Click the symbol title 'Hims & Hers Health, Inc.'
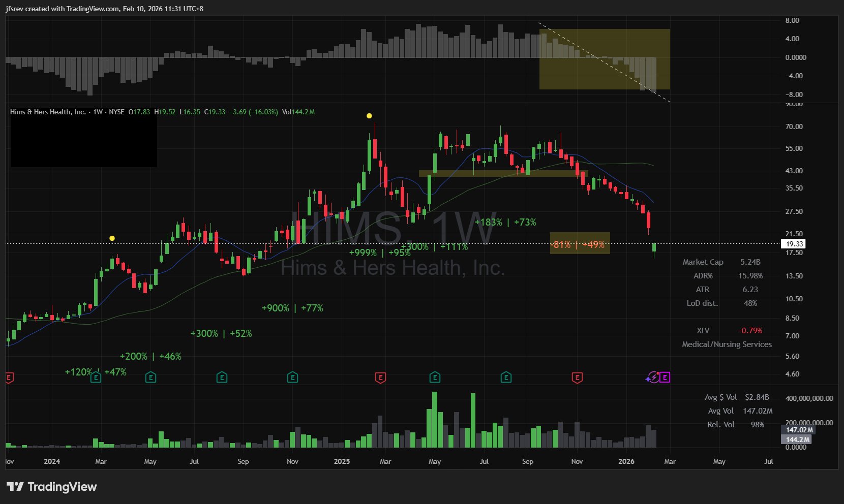The image size is (844, 504). point(48,112)
